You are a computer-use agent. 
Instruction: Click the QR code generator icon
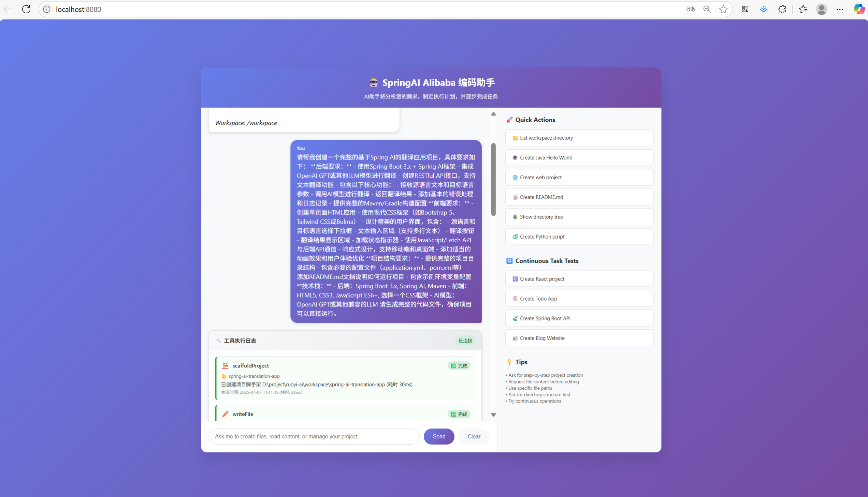click(745, 9)
